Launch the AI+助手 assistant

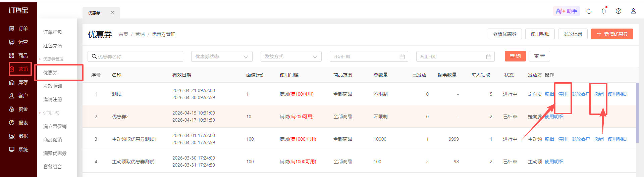[x=567, y=11]
